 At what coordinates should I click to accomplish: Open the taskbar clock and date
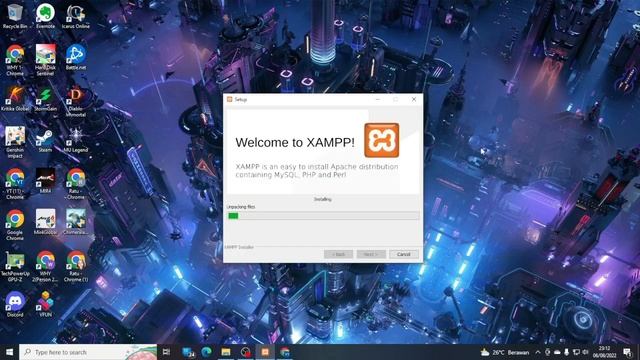click(604, 352)
